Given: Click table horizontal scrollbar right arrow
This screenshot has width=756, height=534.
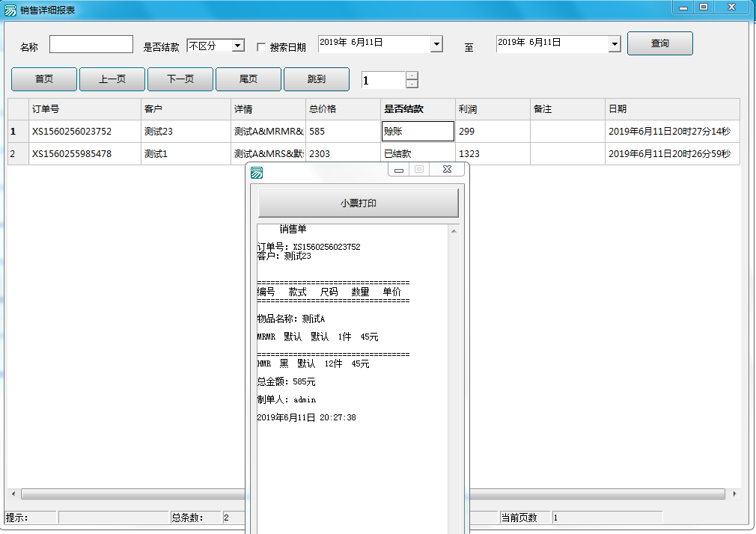Looking at the screenshot, I should pos(734,494).
